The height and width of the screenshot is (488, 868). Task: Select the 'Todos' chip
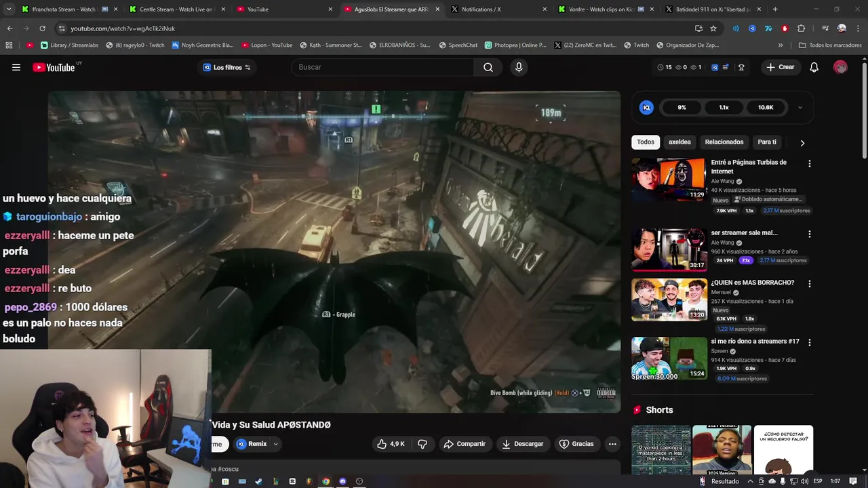coord(646,142)
